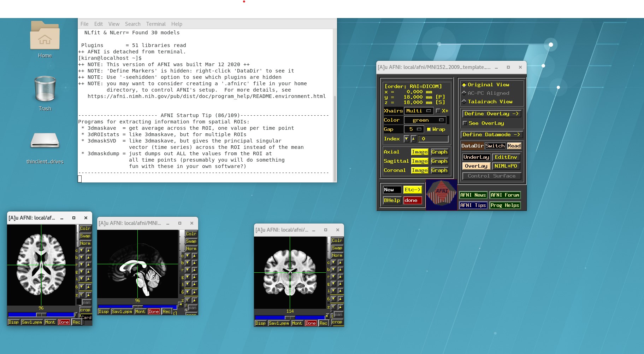This screenshot has height=354, width=644.
Task: Toggle the X+ crosshair checkbox
Action: (442, 111)
